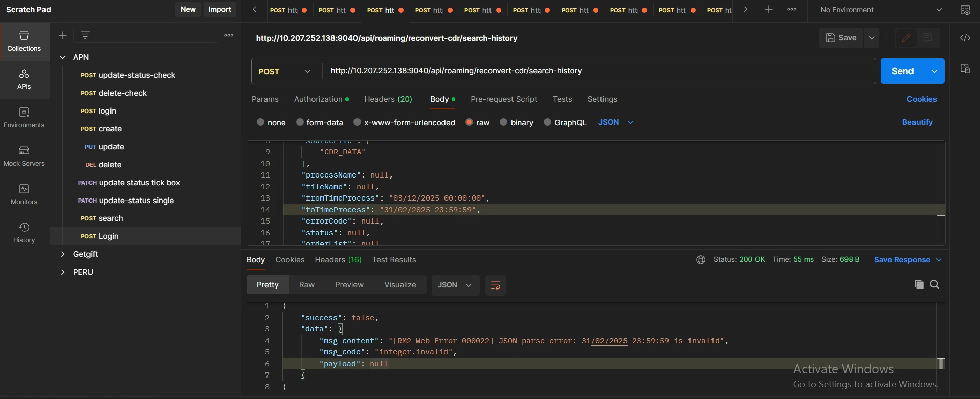Select the binary body radio button
This screenshot has width=980, height=399.
point(504,122)
